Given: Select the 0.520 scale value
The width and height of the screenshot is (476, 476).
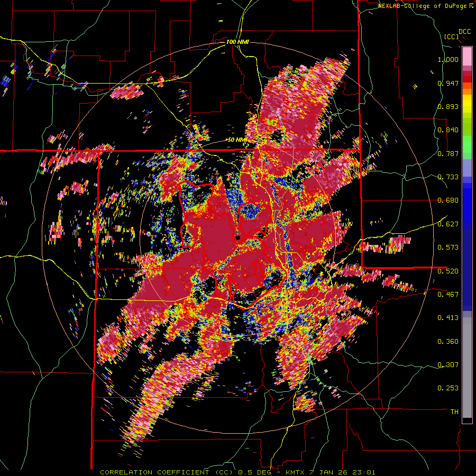Looking at the screenshot, I should [448, 271].
